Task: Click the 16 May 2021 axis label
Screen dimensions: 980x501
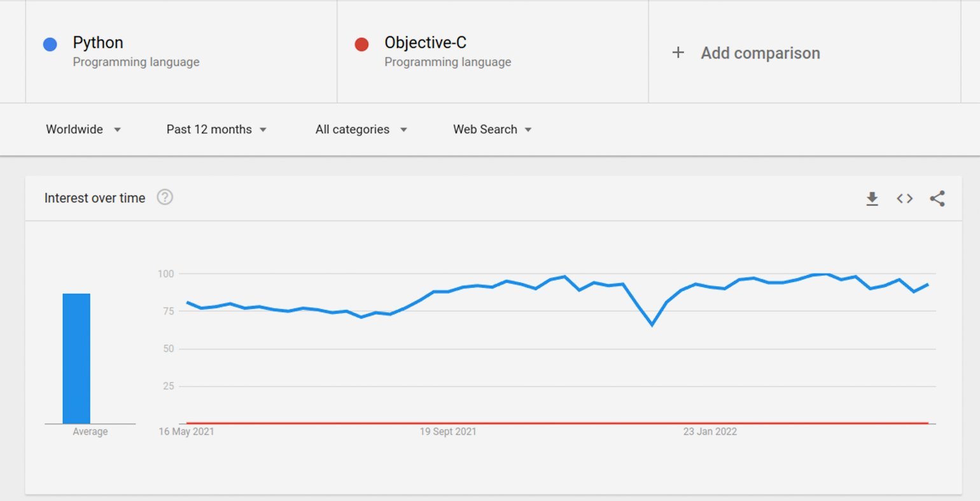Action: pos(186,432)
